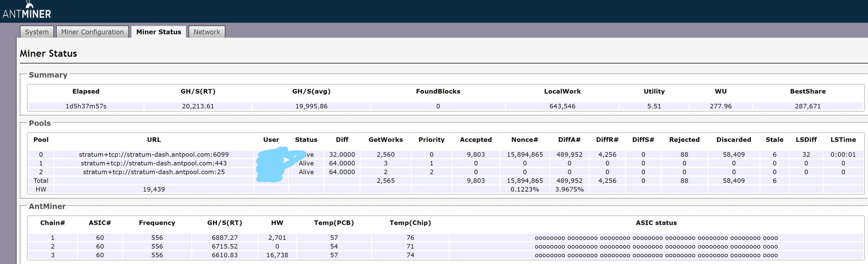The image size is (868, 264).
Task: Click pool URL ending with :6099
Action: click(154, 154)
